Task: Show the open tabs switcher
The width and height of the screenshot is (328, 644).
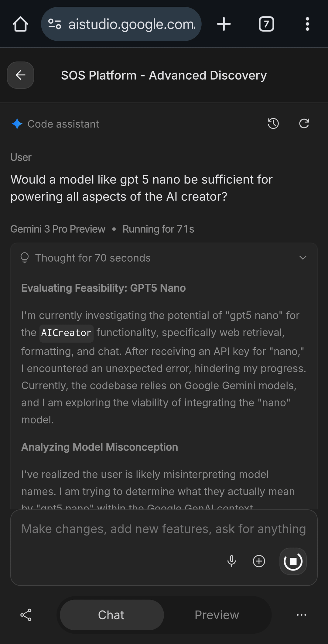Action: [x=266, y=24]
